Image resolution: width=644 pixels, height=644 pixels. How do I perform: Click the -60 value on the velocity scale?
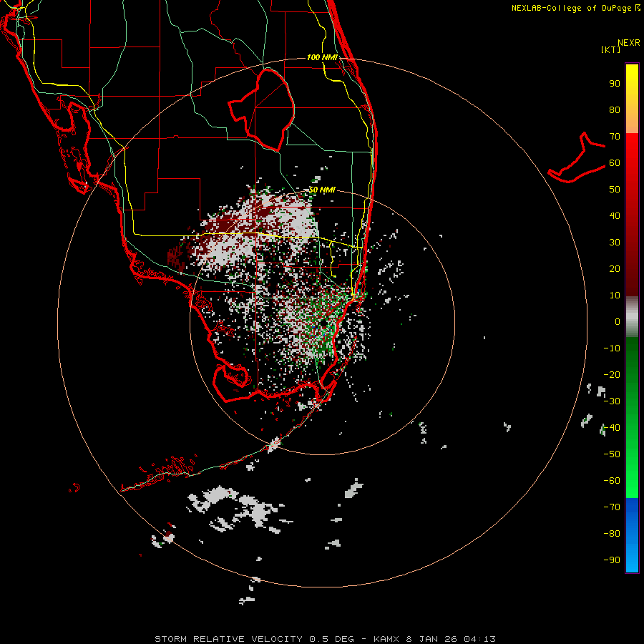click(x=612, y=481)
